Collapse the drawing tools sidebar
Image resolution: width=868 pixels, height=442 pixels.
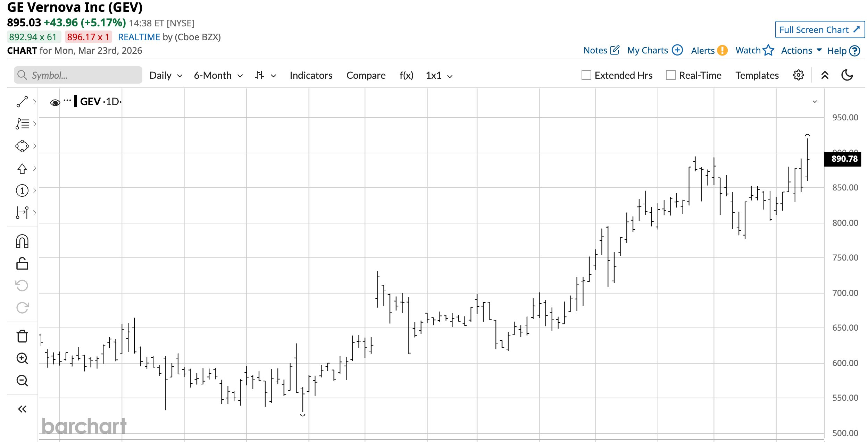click(x=22, y=409)
